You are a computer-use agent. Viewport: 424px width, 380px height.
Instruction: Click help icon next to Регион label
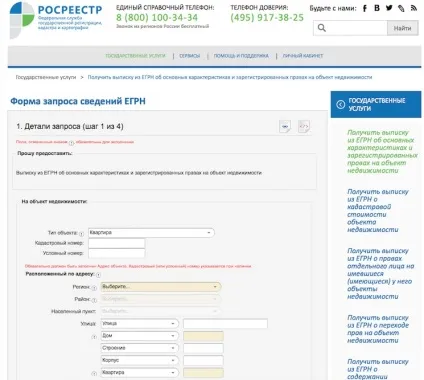click(x=94, y=288)
